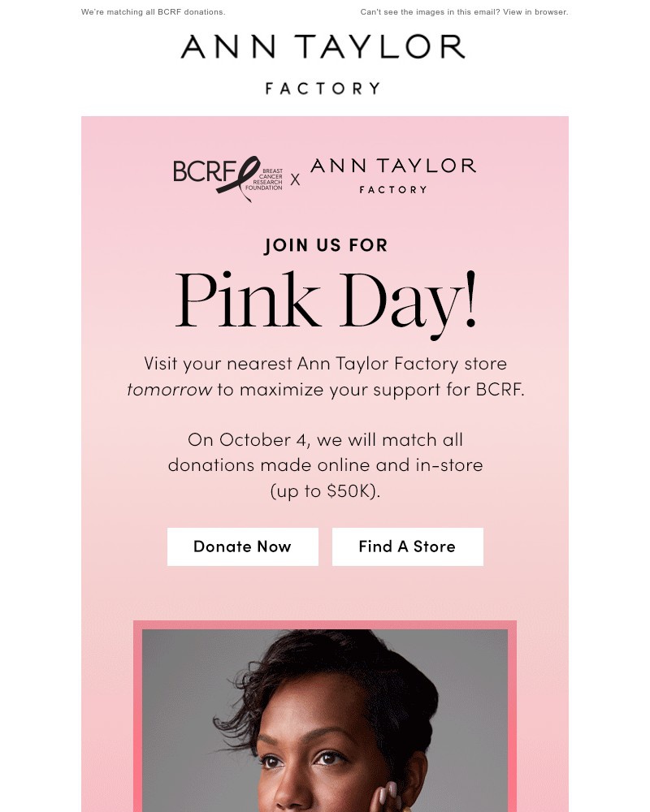650x812 pixels.
Task: Click the 'On October 4, we will match' text
Action: [x=325, y=440]
